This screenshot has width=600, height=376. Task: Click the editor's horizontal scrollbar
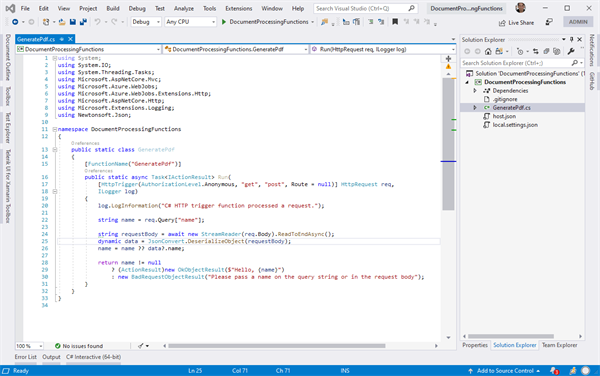pyautogui.click(x=277, y=346)
